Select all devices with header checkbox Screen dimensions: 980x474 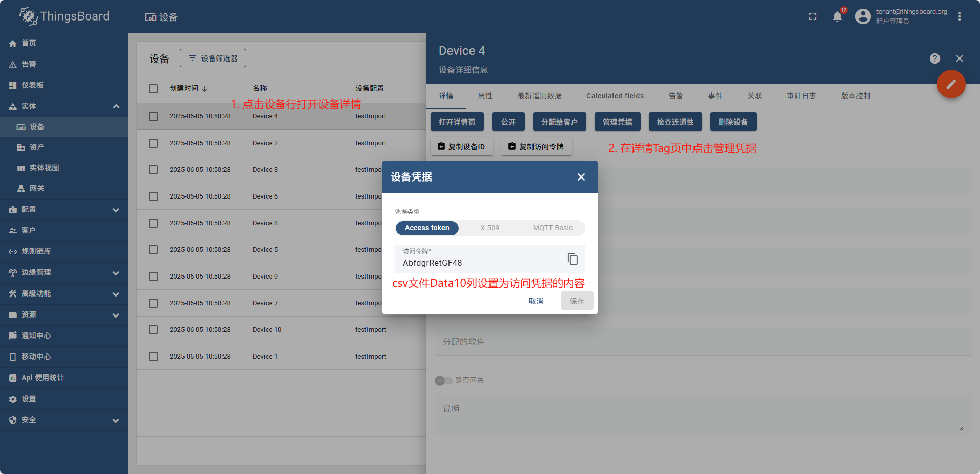153,89
